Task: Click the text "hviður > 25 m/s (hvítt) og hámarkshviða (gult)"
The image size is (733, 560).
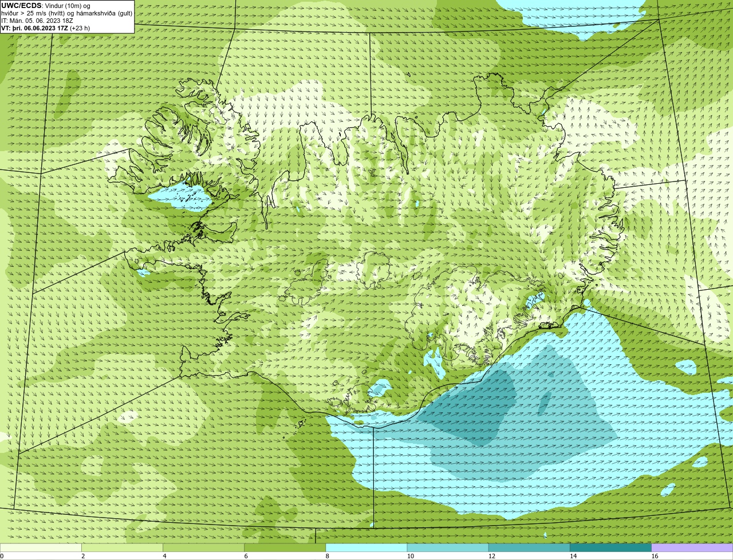Action: tap(66, 13)
